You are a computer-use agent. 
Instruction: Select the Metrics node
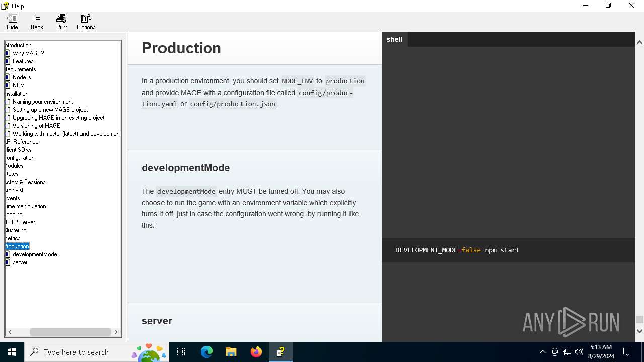click(13, 238)
